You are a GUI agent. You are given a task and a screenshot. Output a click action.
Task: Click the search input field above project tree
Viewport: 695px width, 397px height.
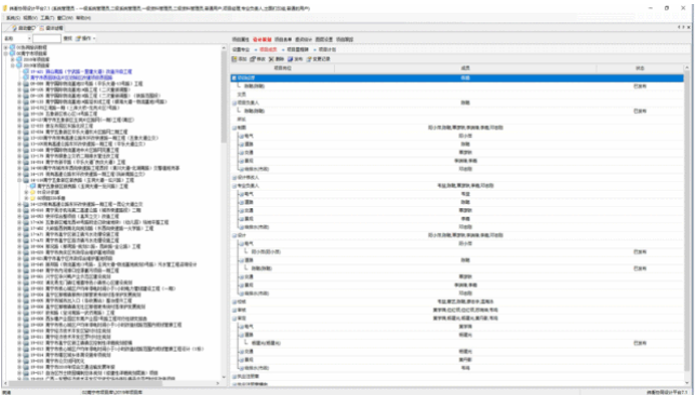(x=47, y=39)
